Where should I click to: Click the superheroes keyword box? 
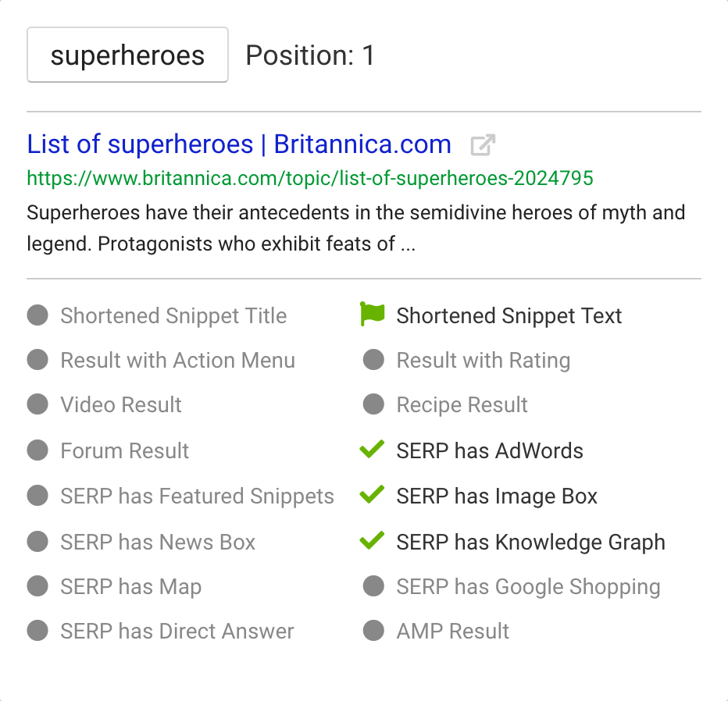coord(127,55)
